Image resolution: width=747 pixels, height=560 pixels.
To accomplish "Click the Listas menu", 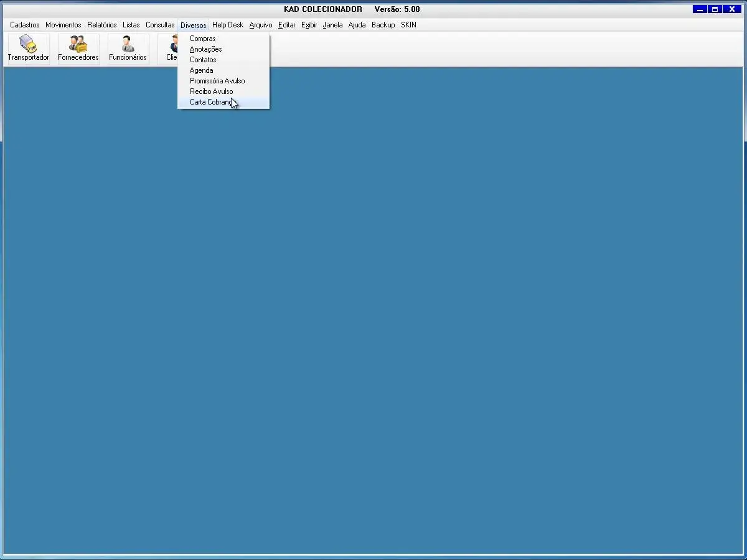I will click(x=131, y=25).
